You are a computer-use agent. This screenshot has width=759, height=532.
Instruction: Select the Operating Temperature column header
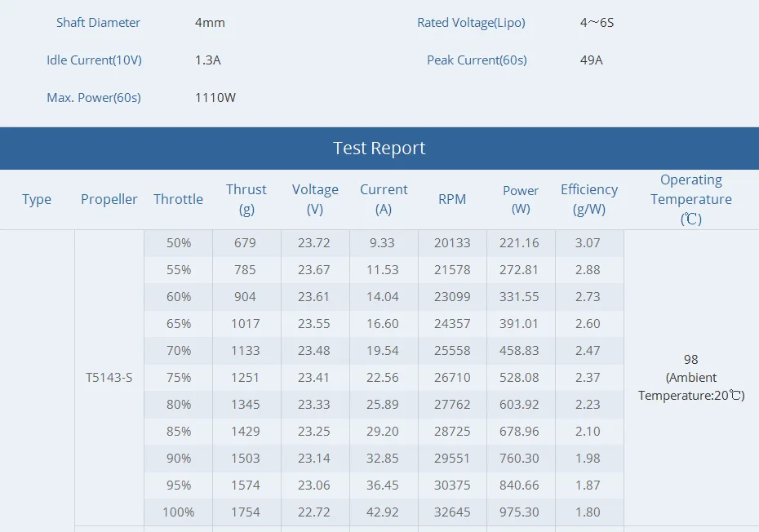[x=691, y=199]
